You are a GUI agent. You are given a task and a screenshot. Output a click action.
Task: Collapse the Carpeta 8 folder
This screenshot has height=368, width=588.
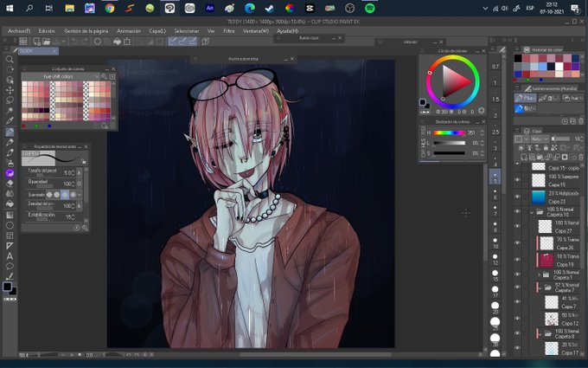tap(539, 333)
